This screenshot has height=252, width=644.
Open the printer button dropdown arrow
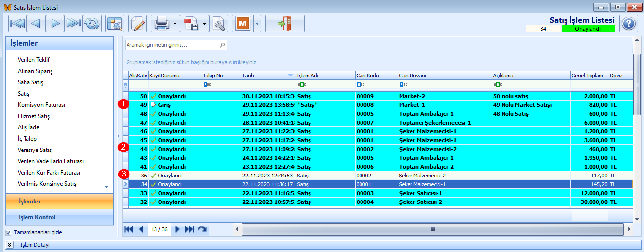[x=175, y=24]
